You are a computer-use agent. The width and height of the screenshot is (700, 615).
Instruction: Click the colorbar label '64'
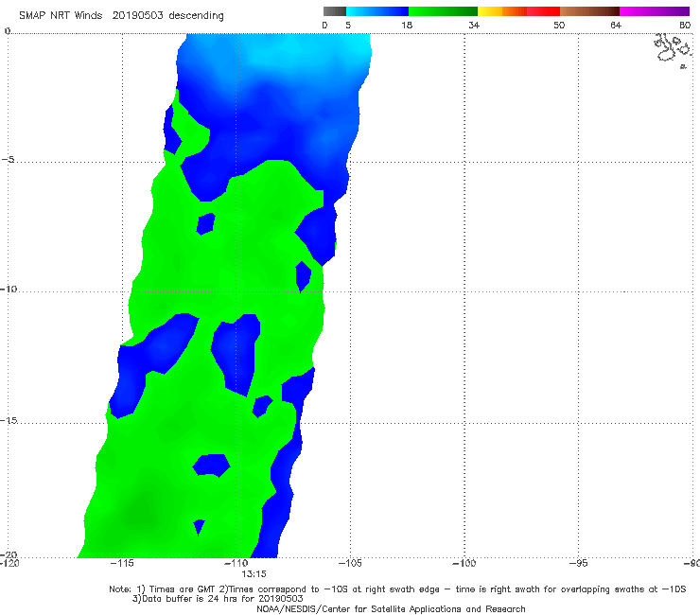[x=616, y=25]
